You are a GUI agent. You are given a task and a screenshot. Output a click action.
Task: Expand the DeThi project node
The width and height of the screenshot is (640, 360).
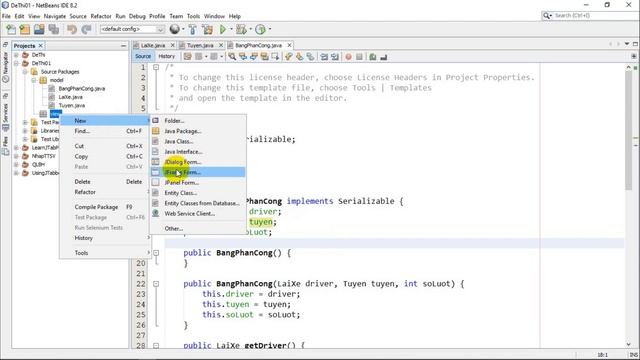click(16, 55)
